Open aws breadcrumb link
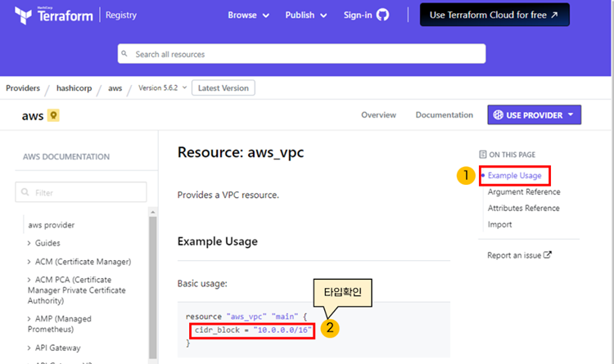This screenshot has width=614, height=364. 115,88
